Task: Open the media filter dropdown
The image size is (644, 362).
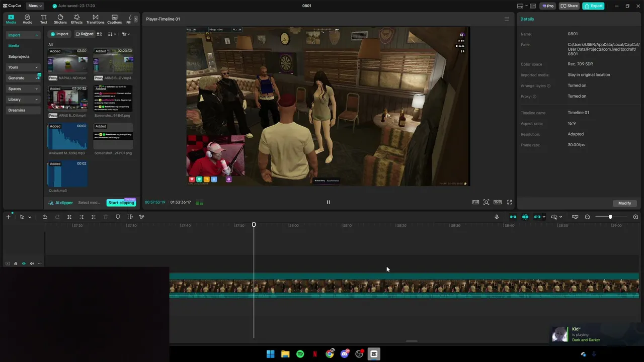Action: point(126,34)
